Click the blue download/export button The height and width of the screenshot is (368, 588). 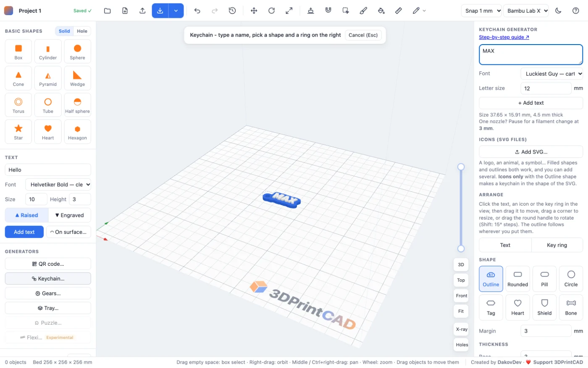(x=160, y=11)
